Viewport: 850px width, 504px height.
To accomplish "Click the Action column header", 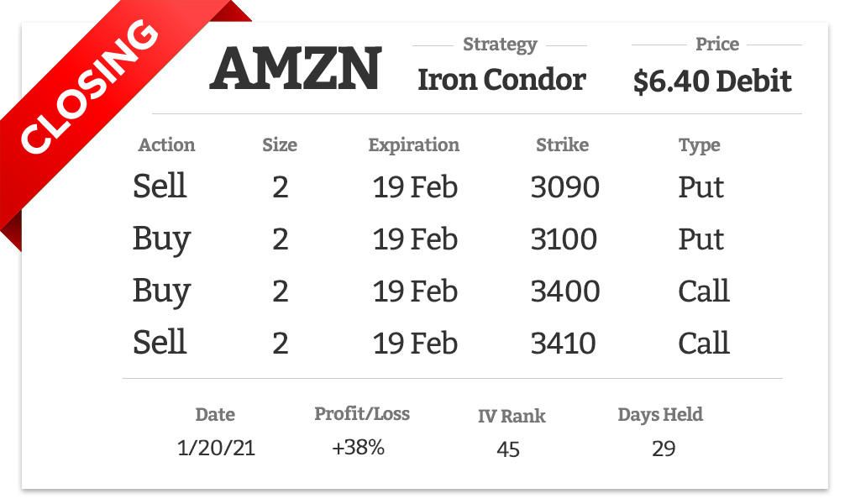I will (x=166, y=144).
